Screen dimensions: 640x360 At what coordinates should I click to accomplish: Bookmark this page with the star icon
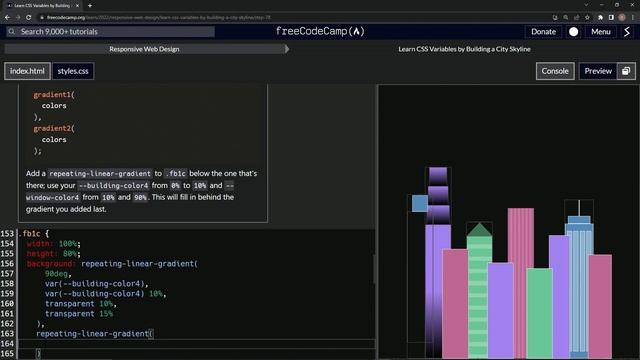coord(587,18)
